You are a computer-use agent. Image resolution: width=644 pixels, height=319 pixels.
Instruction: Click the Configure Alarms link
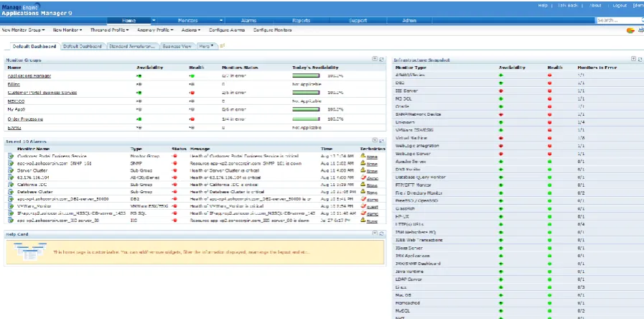(x=227, y=30)
